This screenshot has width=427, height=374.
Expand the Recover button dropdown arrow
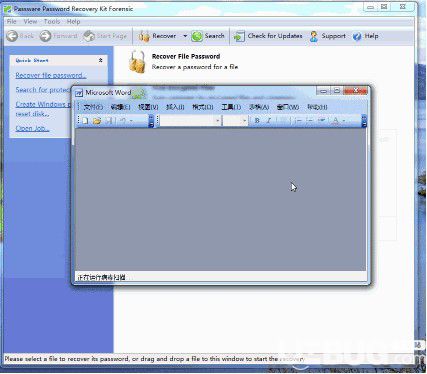click(x=185, y=36)
